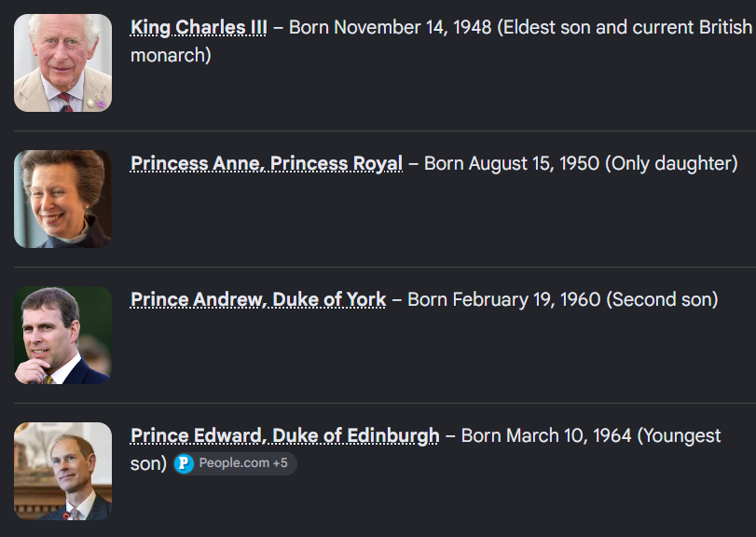Click the 'Born August 15, 1950' text
Screen dimensions: 756x537
point(512,164)
